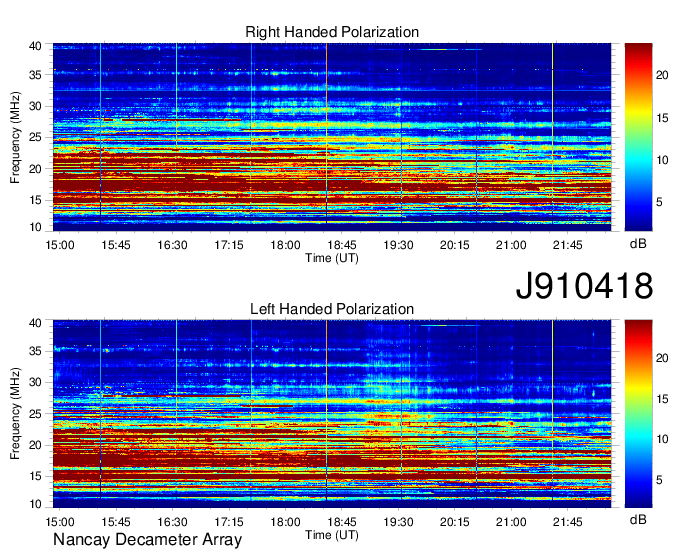Image resolution: width=680 pixels, height=552 pixels.
Task: Click the 'Nancay Decameter Array' caption
Action: [x=147, y=540]
